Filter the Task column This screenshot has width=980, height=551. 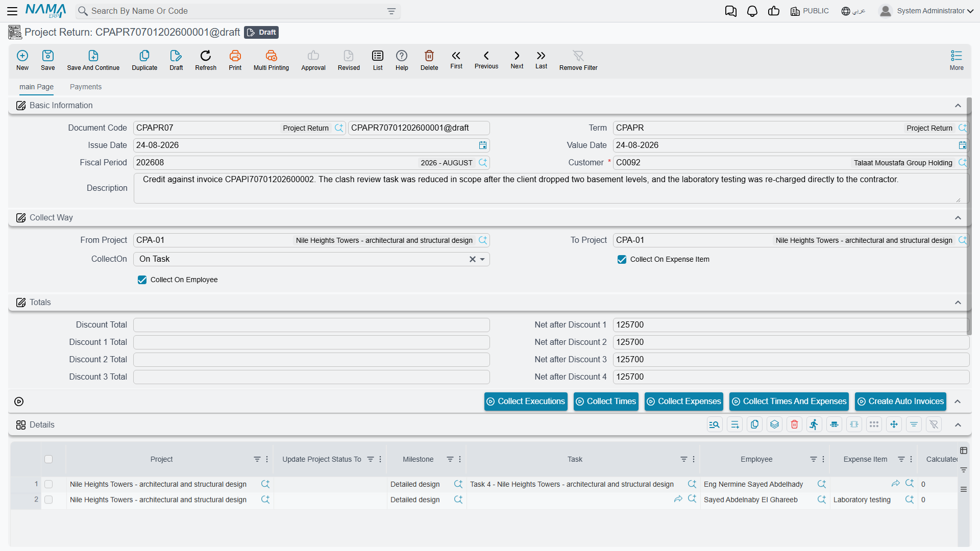[x=684, y=459]
